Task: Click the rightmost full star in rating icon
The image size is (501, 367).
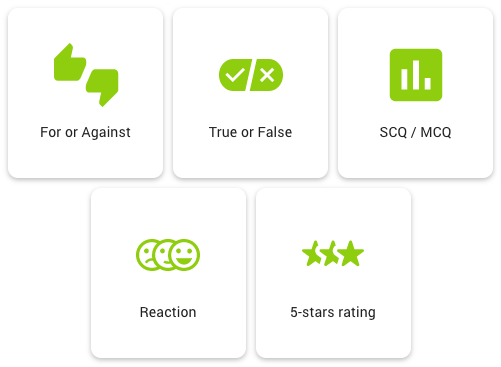Action: click(351, 254)
